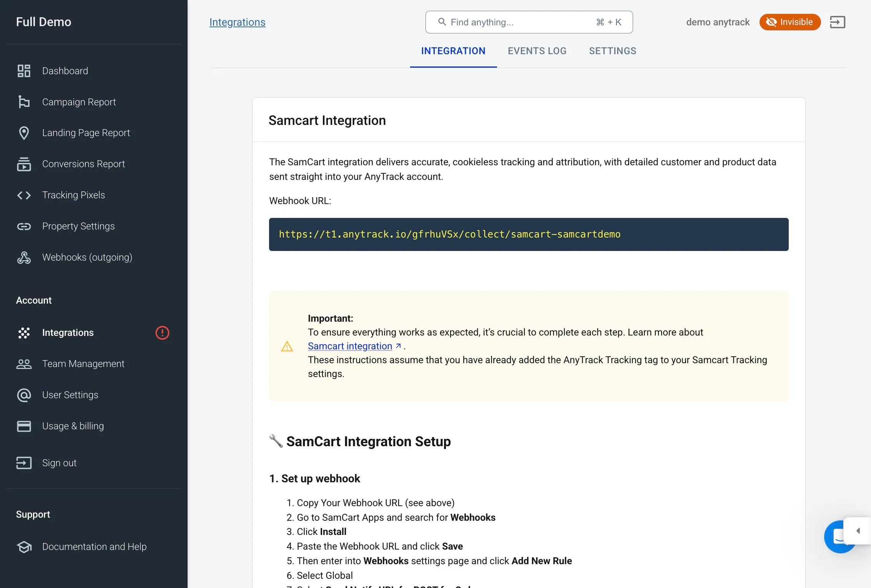Click the 'Important:' notice label
The width and height of the screenshot is (871, 588).
pyautogui.click(x=330, y=319)
